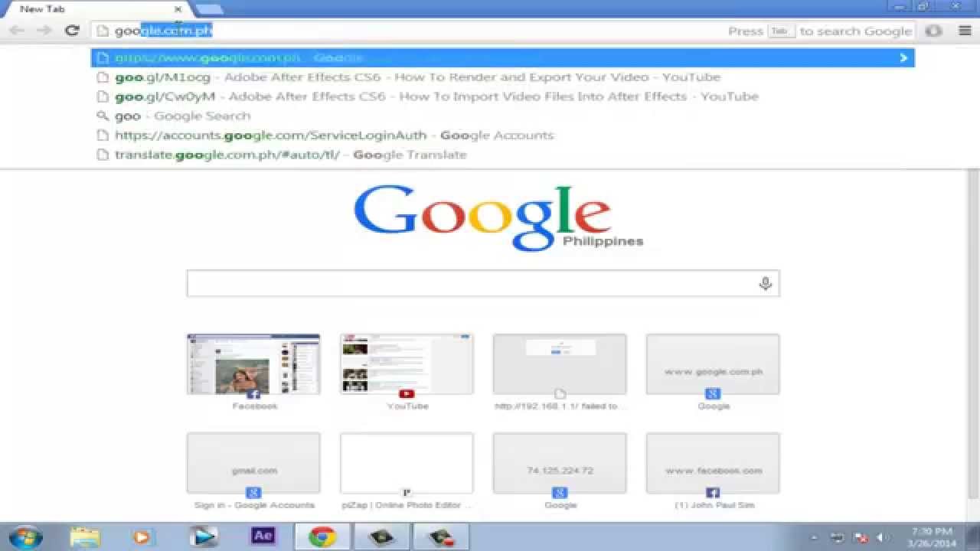Screen dimensions: 980x551
Task: Open the Chrome menu hamburger icon
Action: [x=965, y=31]
